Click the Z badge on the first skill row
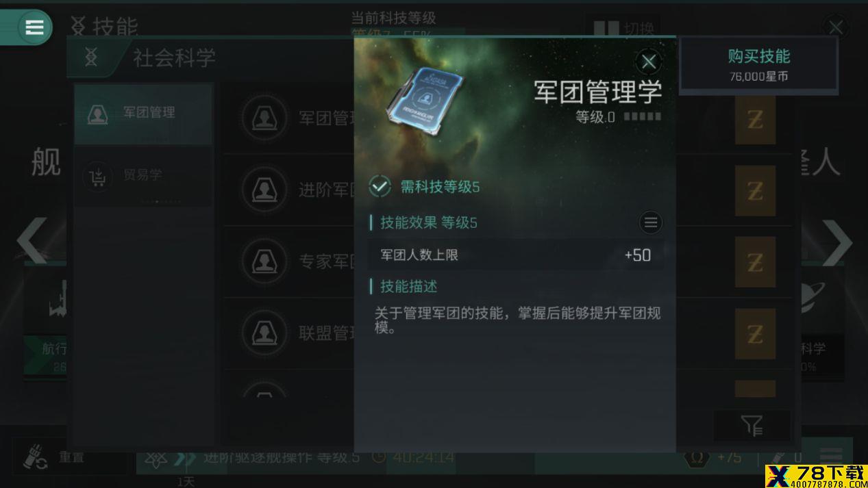 (755, 120)
